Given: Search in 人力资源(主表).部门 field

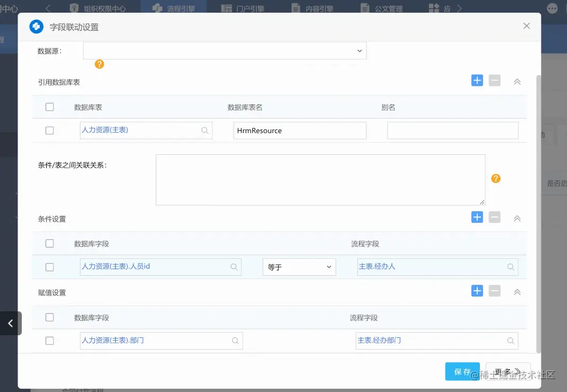Looking at the screenshot, I should [x=235, y=341].
